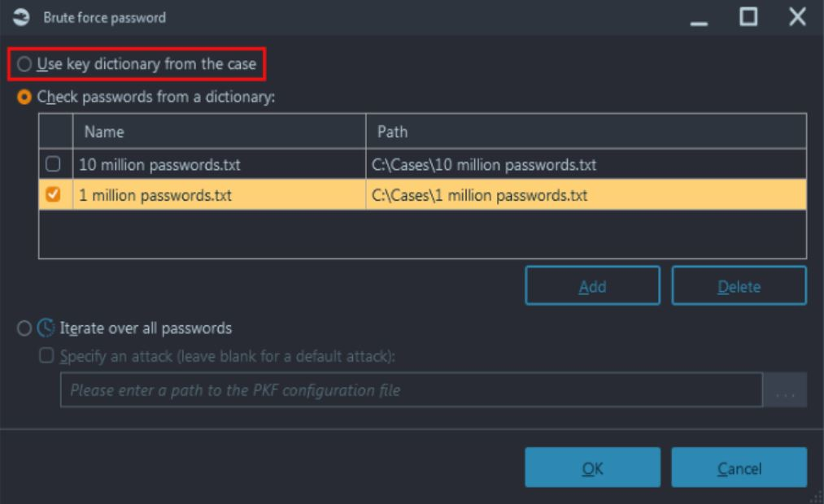Select Use key dictionary from the case

click(24, 65)
